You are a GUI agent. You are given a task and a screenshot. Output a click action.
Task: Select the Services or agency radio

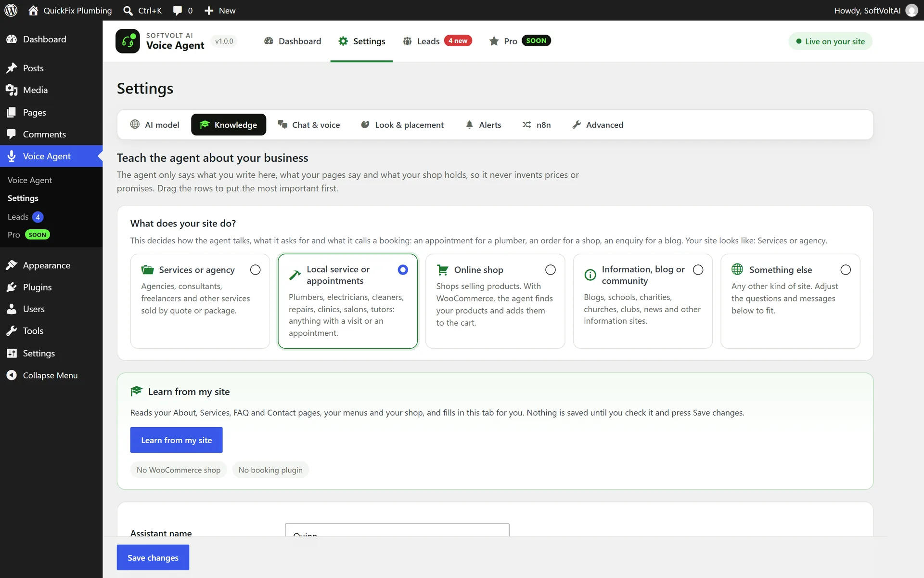pyautogui.click(x=256, y=270)
